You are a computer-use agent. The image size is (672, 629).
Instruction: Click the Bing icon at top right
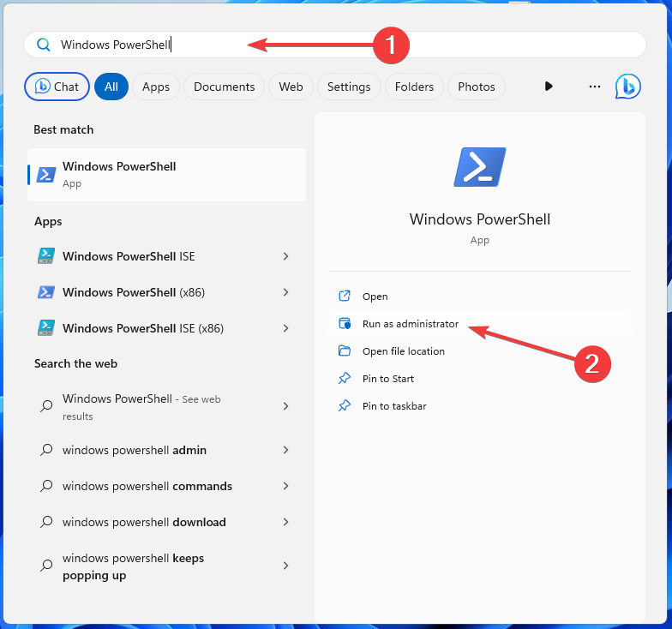tap(628, 87)
